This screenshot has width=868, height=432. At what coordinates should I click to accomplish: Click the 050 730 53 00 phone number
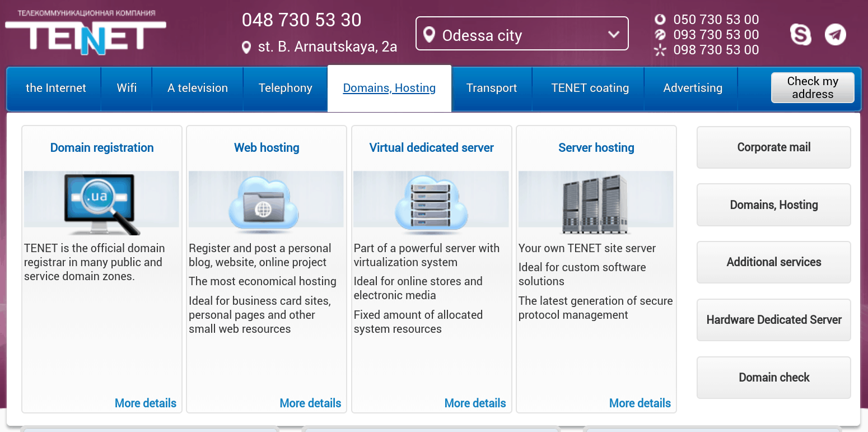(x=716, y=20)
